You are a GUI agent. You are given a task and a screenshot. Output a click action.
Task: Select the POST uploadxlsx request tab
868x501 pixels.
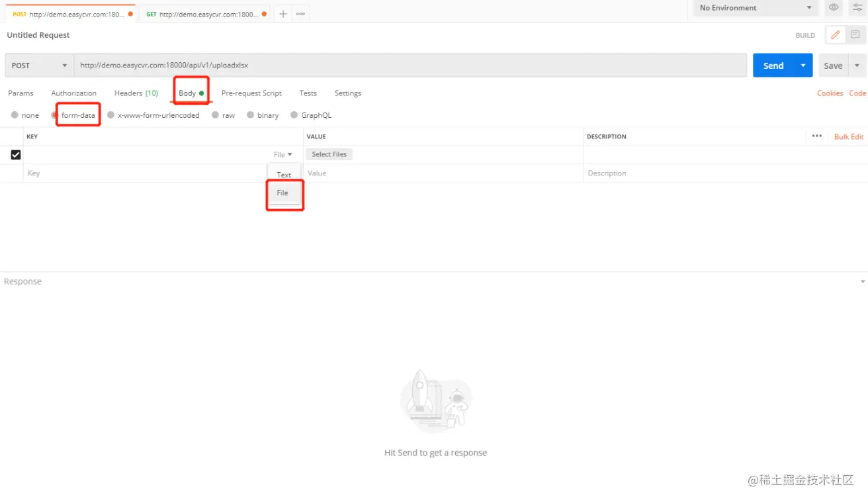tap(71, 14)
